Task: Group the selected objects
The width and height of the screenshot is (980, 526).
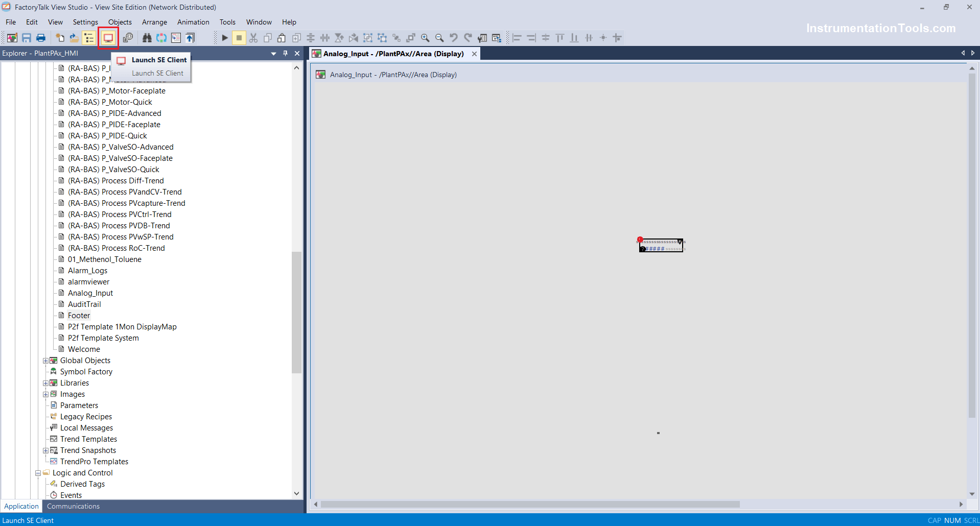Action: coord(368,38)
